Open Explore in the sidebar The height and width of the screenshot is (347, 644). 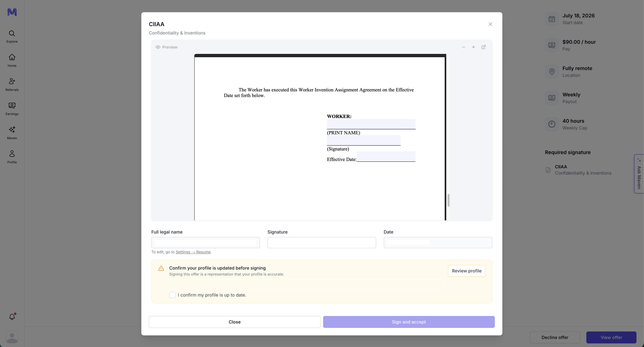pyautogui.click(x=12, y=37)
